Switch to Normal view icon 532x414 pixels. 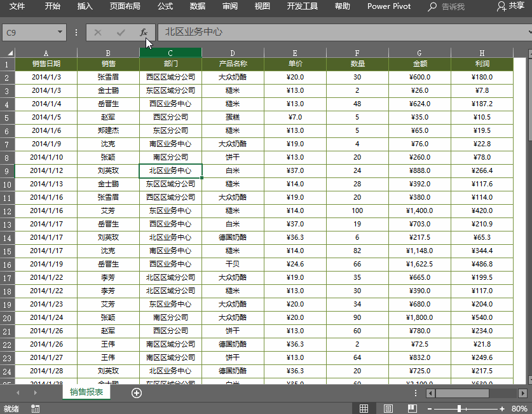(x=364, y=408)
